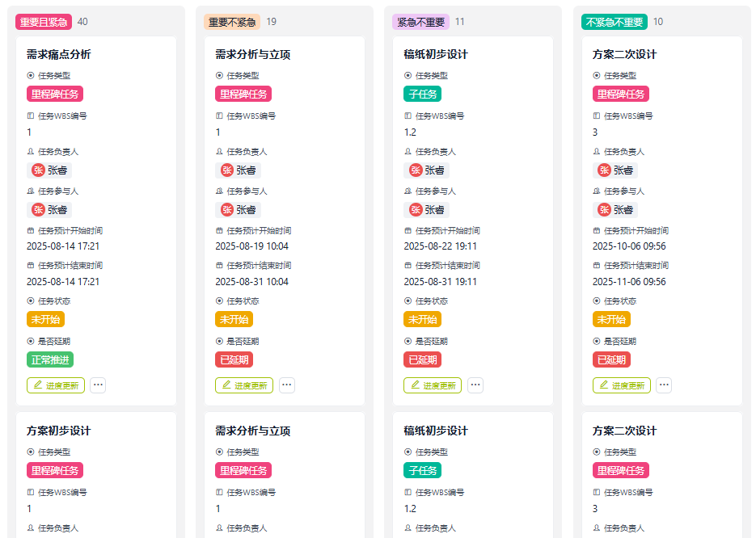Open the more options menu on the 稿纸初步设计 card

coord(475,385)
